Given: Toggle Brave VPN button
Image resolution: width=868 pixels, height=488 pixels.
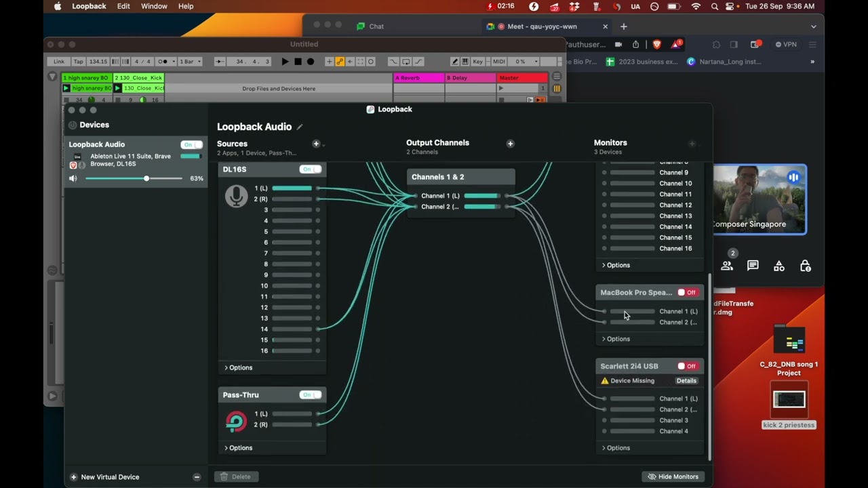Looking at the screenshot, I should pyautogui.click(x=786, y=44).
